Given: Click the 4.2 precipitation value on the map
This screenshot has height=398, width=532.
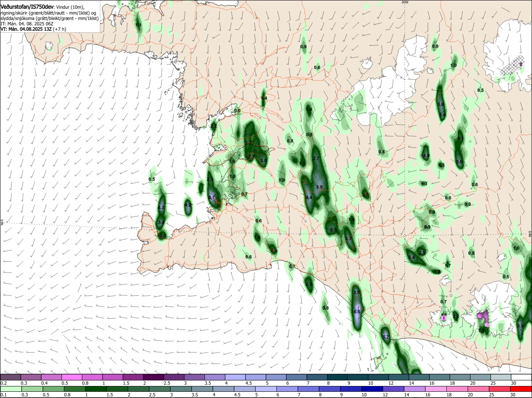Looking at the screenshot, I should pyautogui.click(x=188, y=205).
